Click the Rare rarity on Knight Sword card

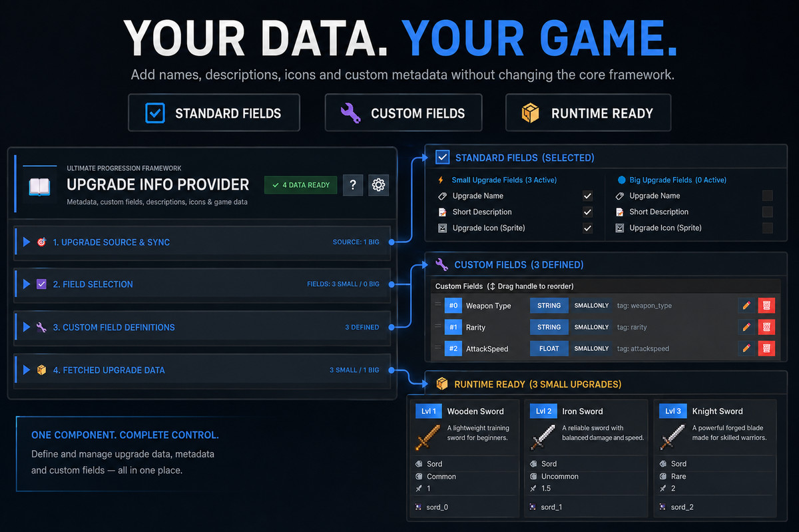678,476
